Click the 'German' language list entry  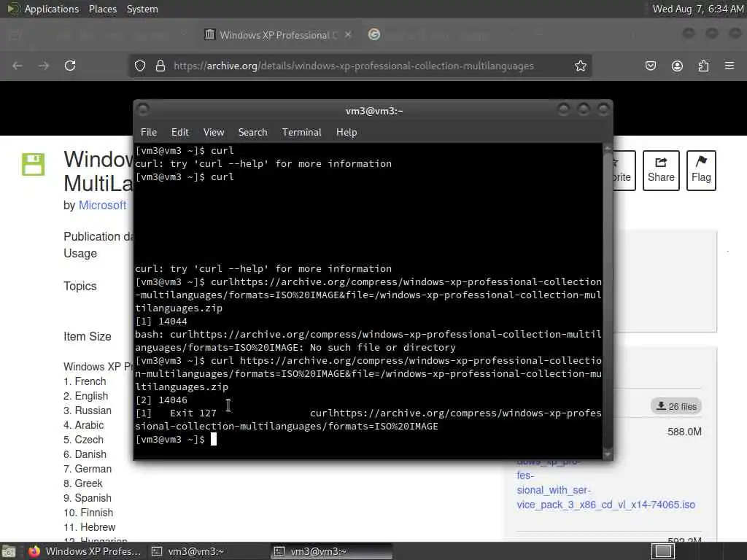click(88, 469)
